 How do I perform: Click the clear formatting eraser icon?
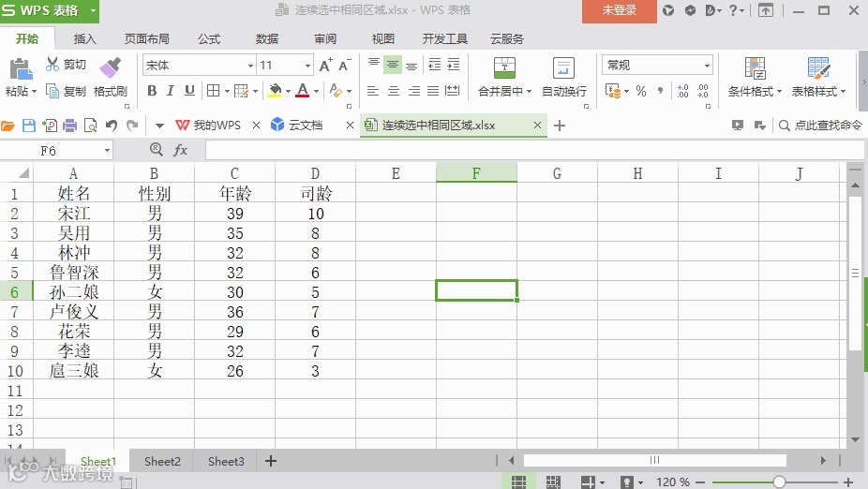[336, 90]
